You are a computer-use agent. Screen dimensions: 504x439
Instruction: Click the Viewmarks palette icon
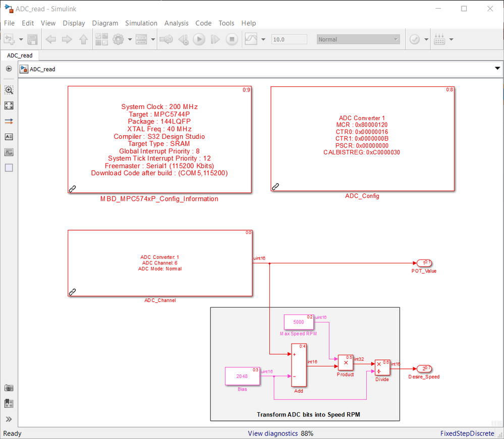click(9, 403)
